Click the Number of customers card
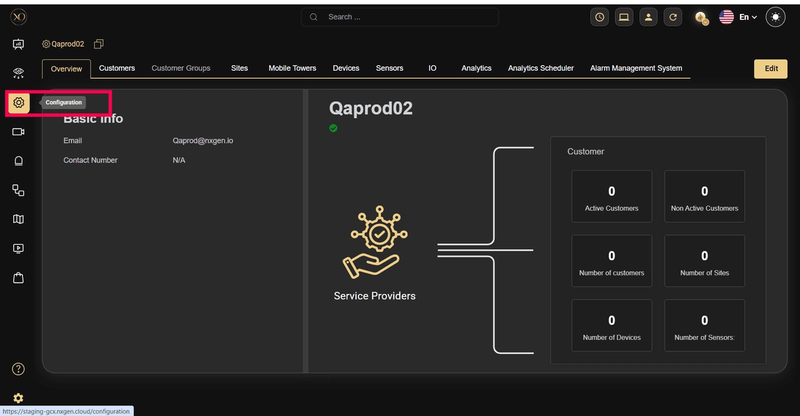Viewport: 800px width, 416px height. tap(611, 261)
